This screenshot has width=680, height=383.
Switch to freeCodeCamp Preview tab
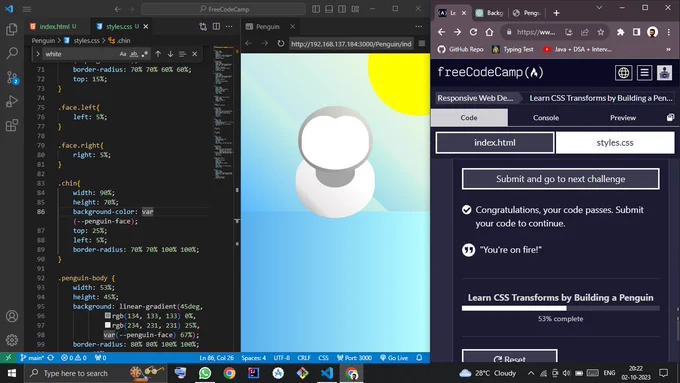(x=623, y=118)
